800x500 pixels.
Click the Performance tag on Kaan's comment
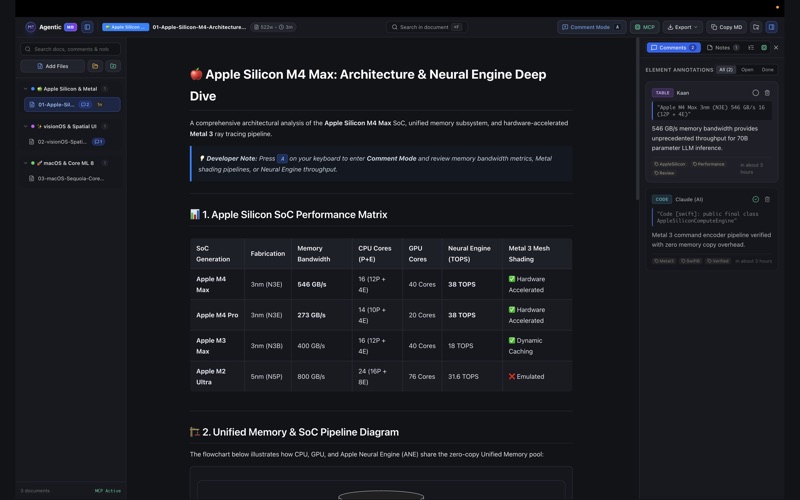coord(709,164)
